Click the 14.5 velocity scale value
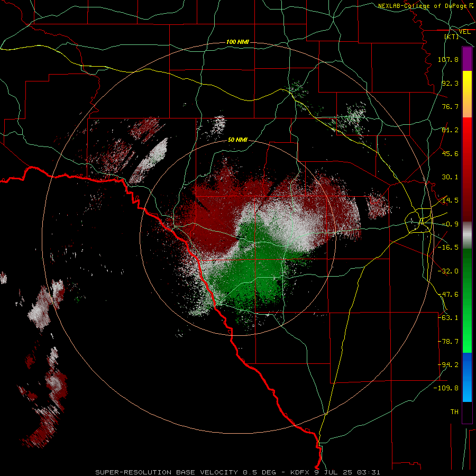This screenshot has width=476, height=476. coord(450,200)
